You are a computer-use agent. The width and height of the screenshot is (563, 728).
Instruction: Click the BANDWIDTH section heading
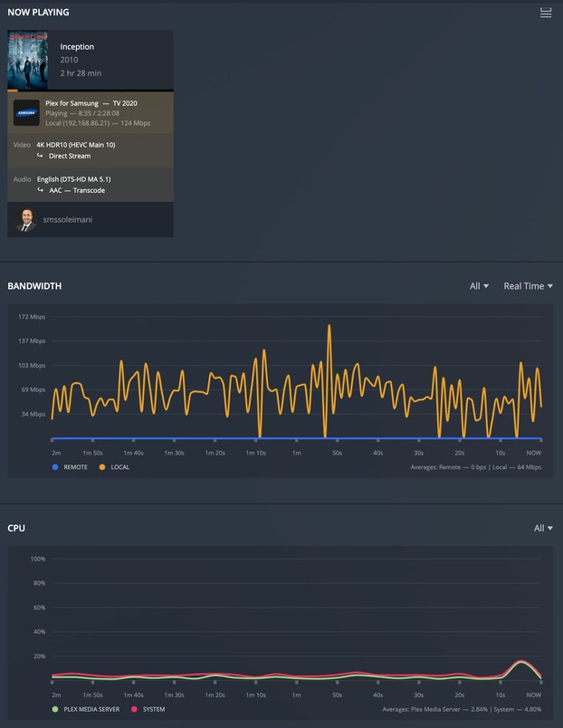point(34,286)
